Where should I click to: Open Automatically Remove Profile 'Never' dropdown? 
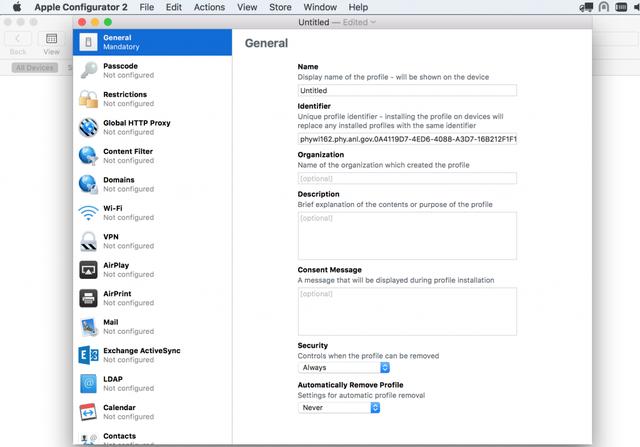(339, 408)
